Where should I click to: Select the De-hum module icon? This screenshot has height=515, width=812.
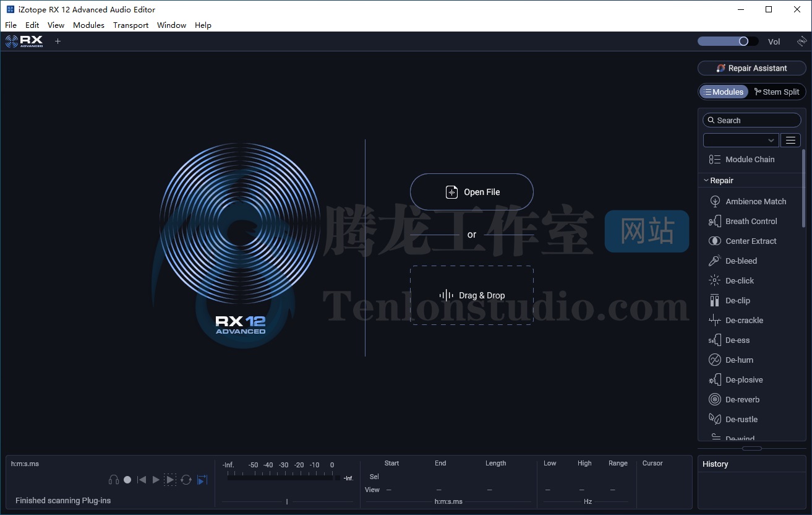click(x=714, y=360)
